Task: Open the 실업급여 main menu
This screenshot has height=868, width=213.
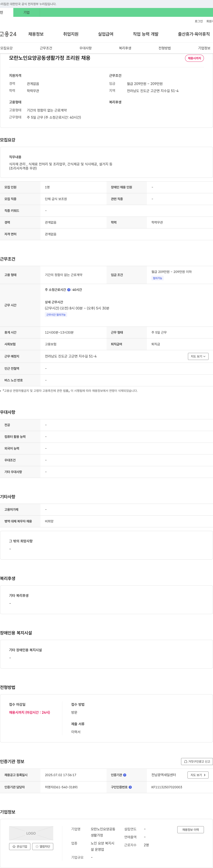Action: 106,34
